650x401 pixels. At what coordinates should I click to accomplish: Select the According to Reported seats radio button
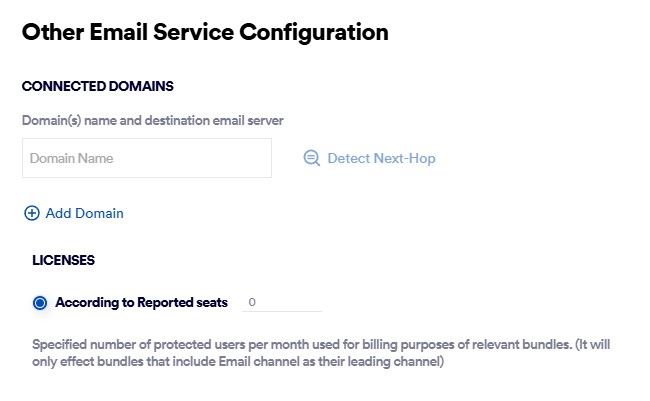[40, 302]
